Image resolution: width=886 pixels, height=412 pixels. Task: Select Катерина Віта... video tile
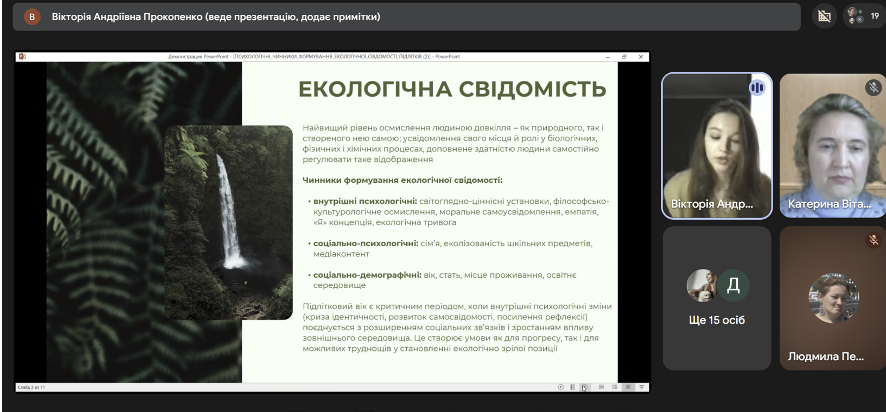[x=833, y=145]
